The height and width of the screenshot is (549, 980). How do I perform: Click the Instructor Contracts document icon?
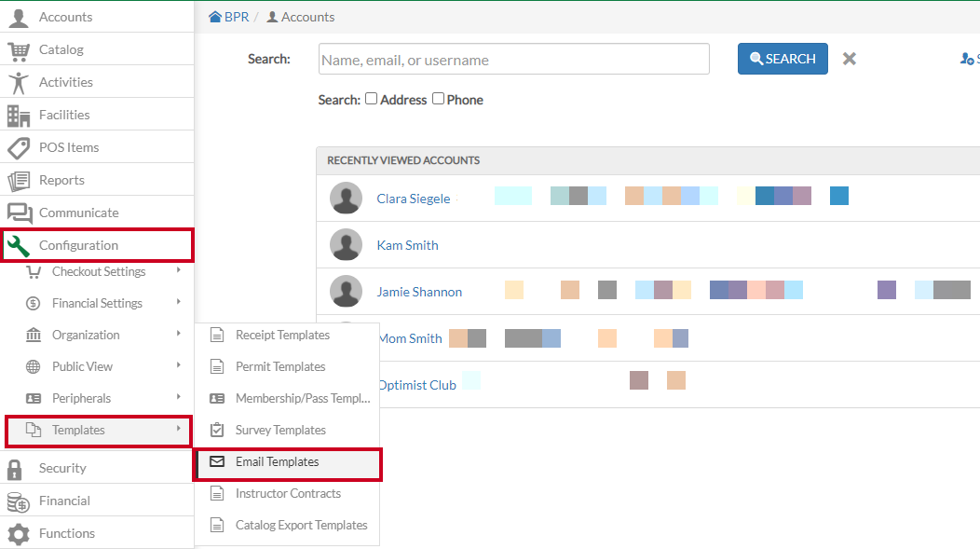point(217,494)
